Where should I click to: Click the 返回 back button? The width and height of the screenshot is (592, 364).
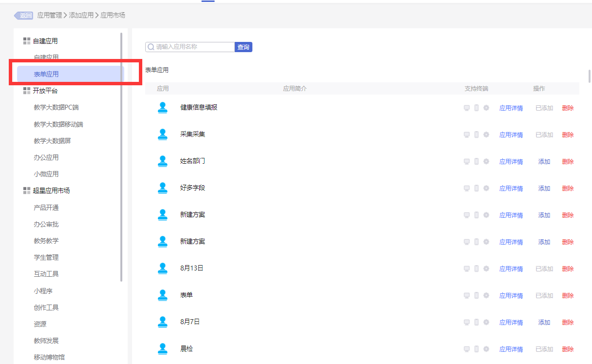[x=24, y=16]
